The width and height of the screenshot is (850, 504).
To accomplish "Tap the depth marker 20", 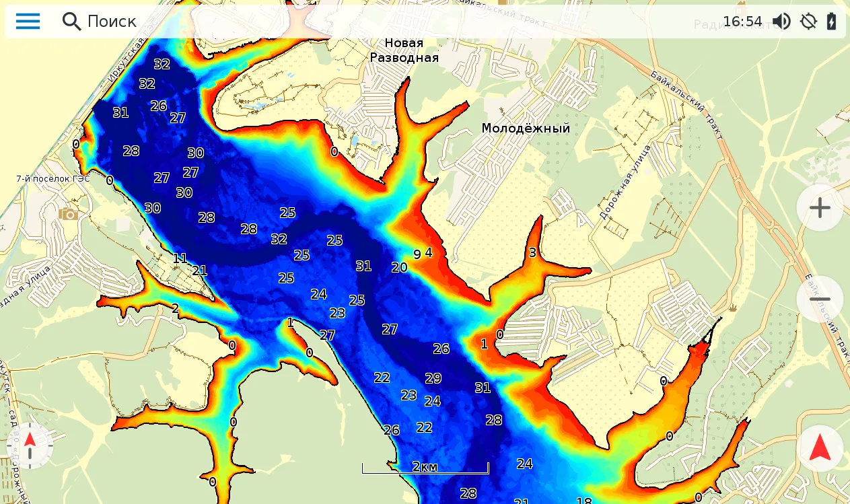I will tap(399, 267).
